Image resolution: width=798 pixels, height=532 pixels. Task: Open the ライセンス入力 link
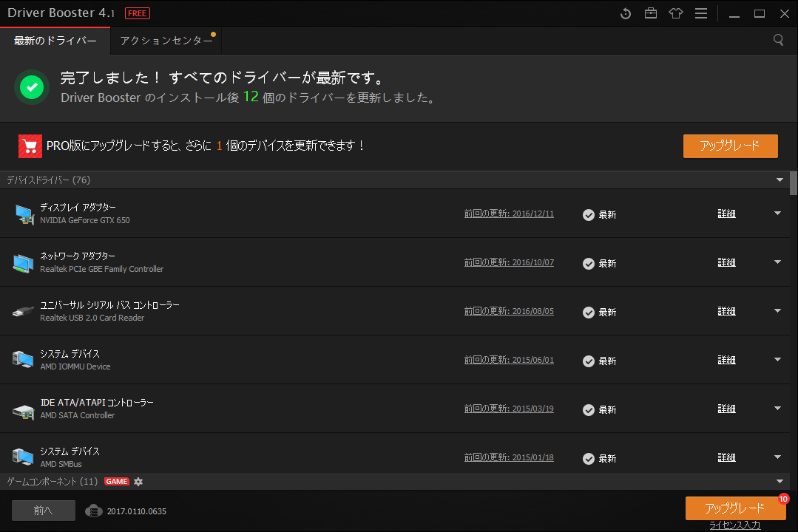(x=735, y=525)
